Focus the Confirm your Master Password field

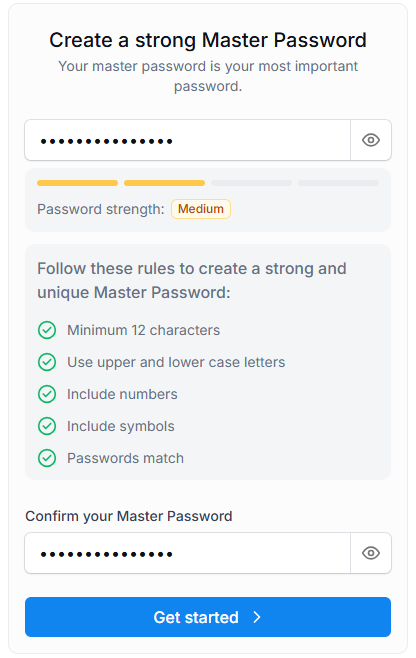pyautogui.click(x=188, y=553)
